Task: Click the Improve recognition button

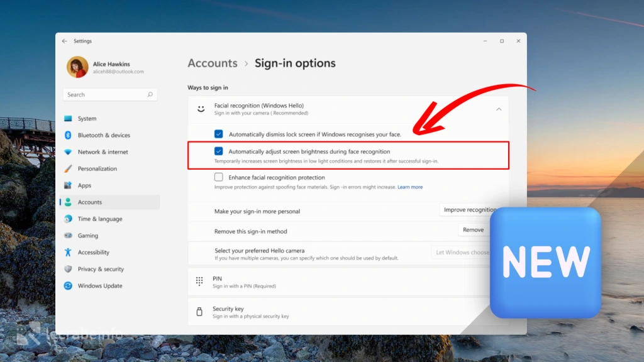Action: [470, 210]
